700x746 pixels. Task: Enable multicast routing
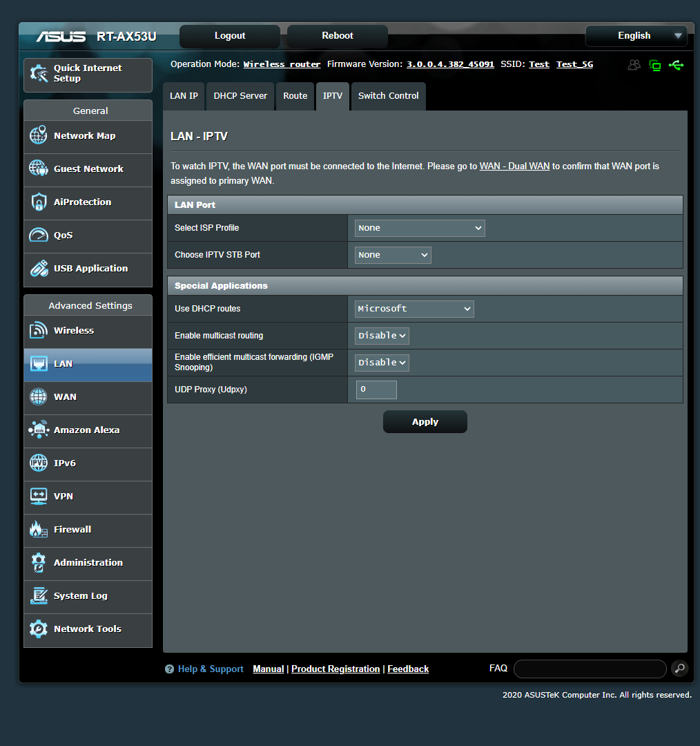[x=382, y=335]
